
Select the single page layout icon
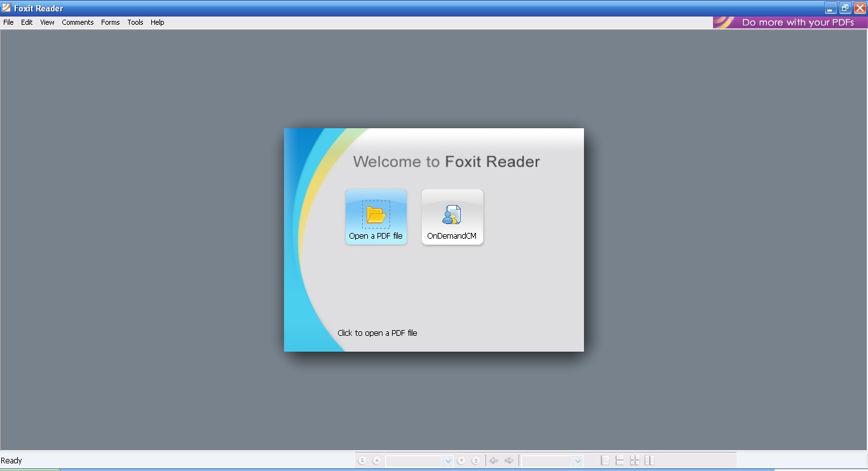click(605, 461)
